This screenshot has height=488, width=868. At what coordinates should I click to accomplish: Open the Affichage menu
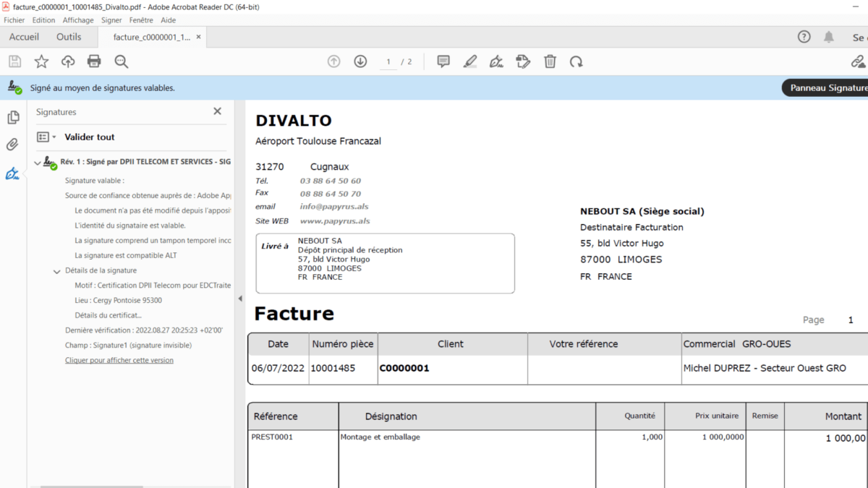77,20
